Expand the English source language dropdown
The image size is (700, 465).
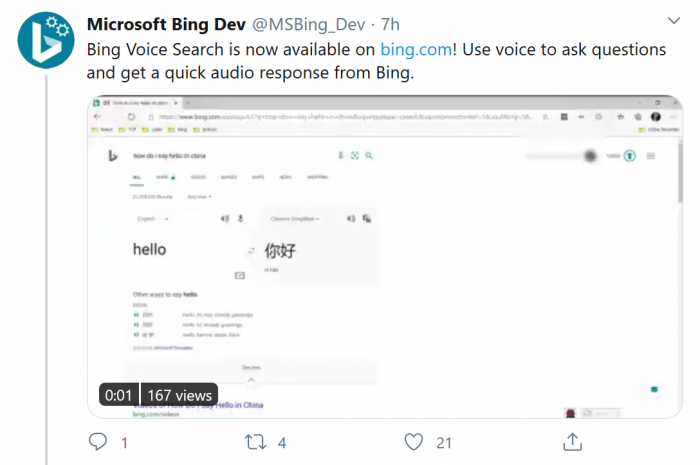pyautogui.click(x=152, y=218)
